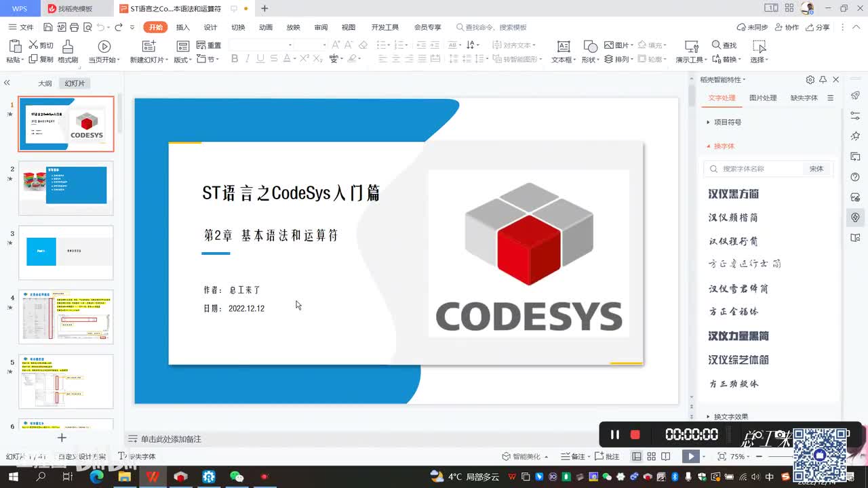Expand the 换文字效果 section
The image size is (868, 488).
(x=727, y=417)
